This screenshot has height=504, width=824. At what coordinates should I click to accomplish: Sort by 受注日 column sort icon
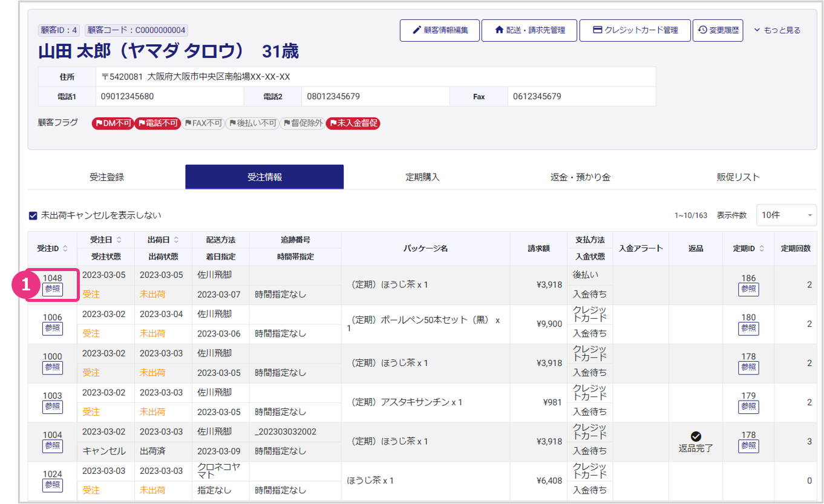pyautogui.click(x=119, y=240)
